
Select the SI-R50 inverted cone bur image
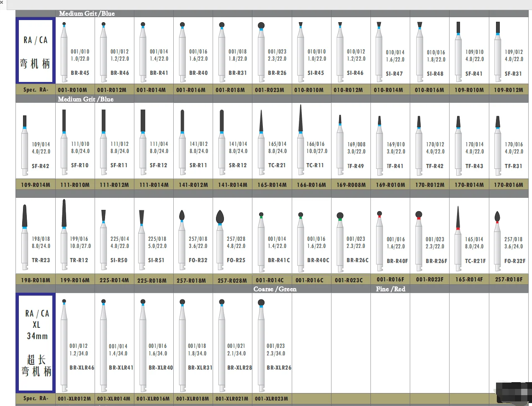pos(103,240)
